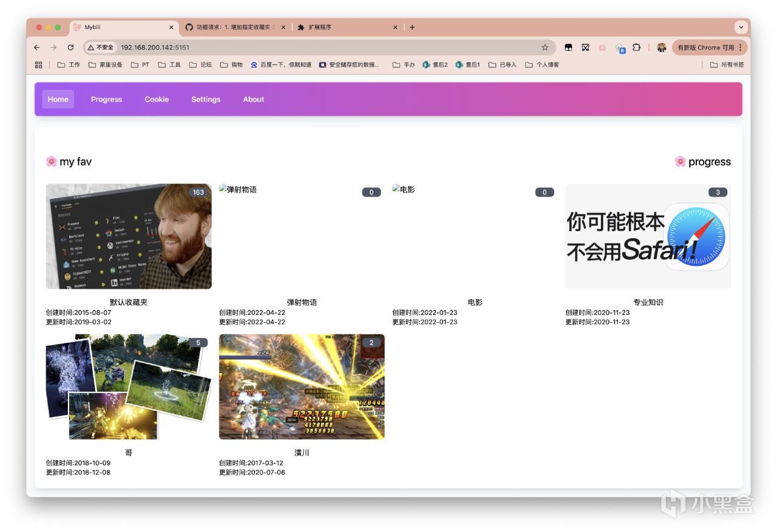
Task: Open the 论坛 bookmark folder
Action: pos(200,65)
